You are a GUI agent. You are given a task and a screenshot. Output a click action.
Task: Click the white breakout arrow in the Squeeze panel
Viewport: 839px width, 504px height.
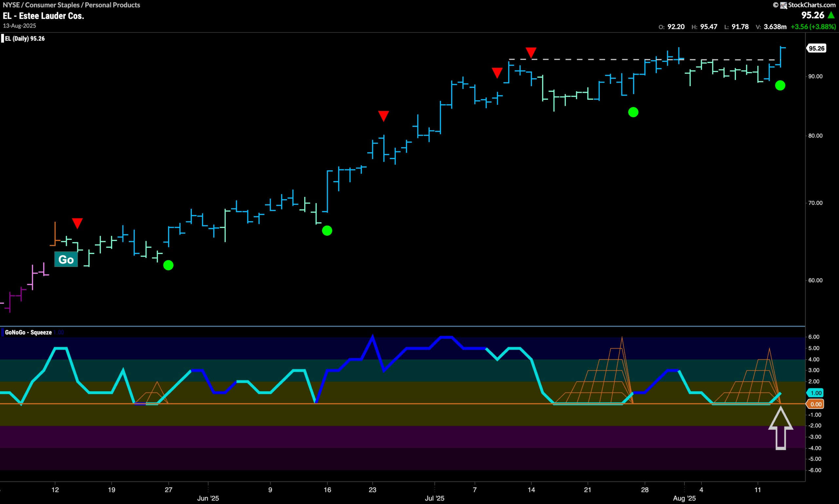[x=781, y=428]
